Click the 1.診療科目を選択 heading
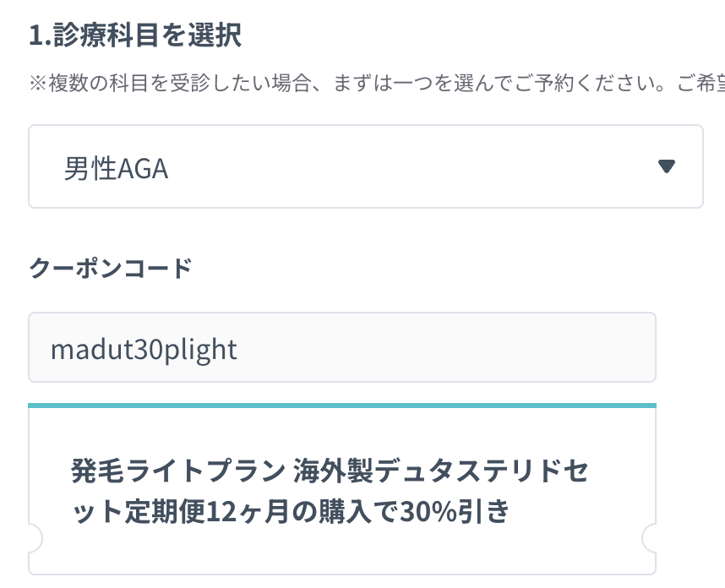 click(x=135, y=35)
